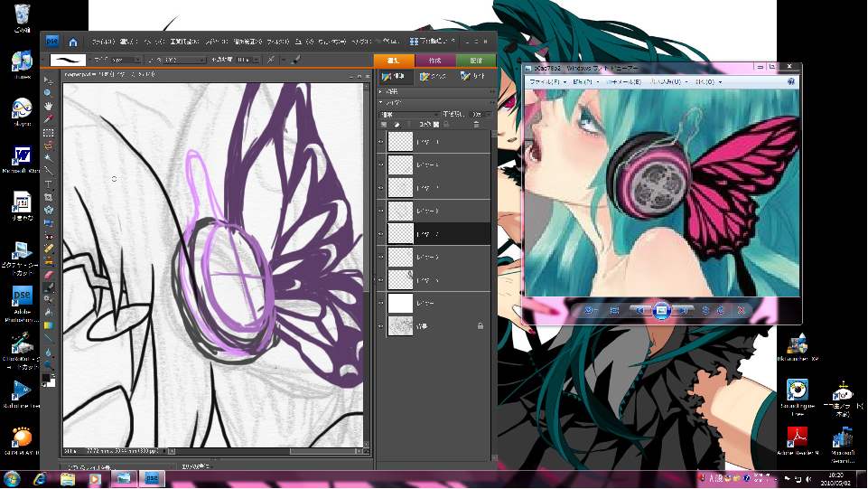This screenshot has width=868, height=489.
Task: Toggle visibility eye of fourth layer from top
Action: coord(381,211)
